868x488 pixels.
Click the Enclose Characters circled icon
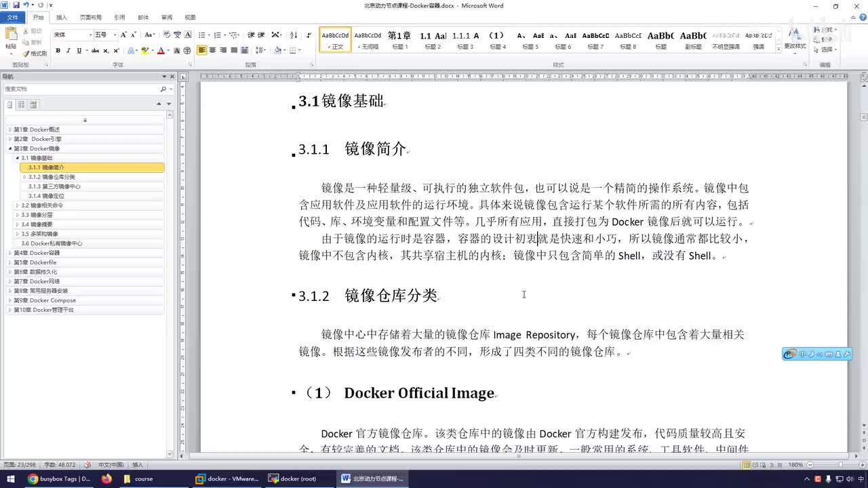click(187, 51)
